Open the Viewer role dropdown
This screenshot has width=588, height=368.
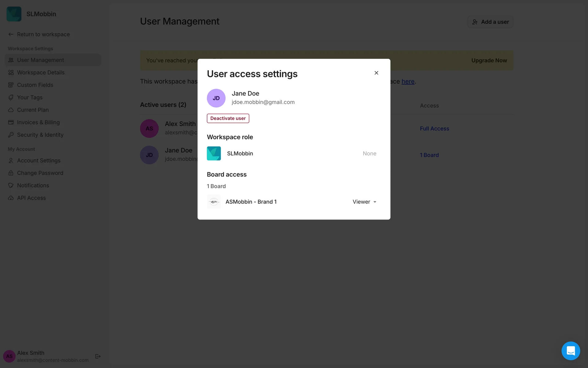pyautogui.click(x=364, y=202)
